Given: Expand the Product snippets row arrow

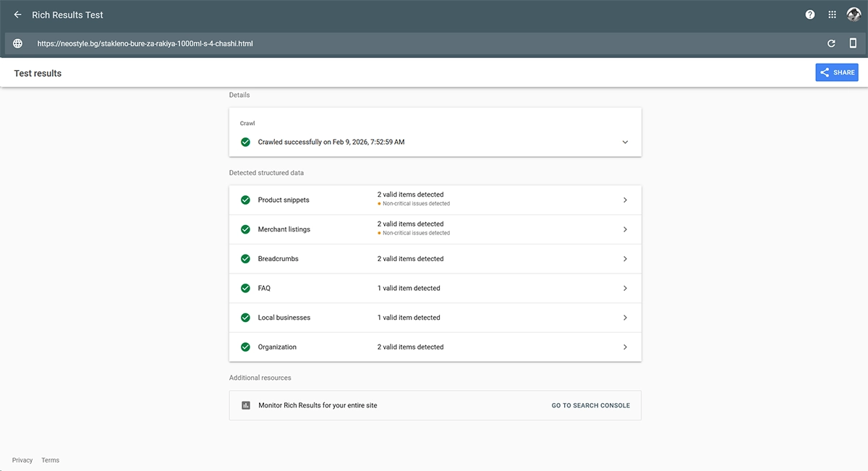Looking at the screenshot, I should tap(625, 200).
